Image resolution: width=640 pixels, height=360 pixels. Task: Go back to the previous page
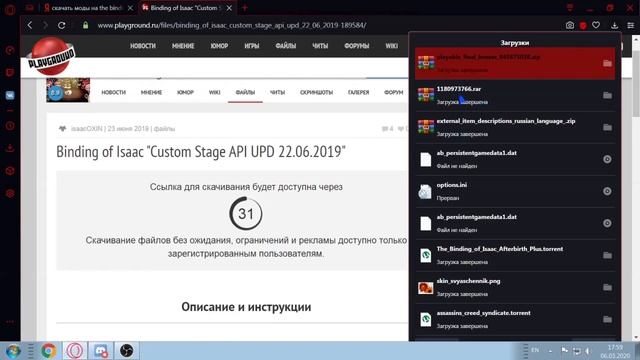coord(30,25)
